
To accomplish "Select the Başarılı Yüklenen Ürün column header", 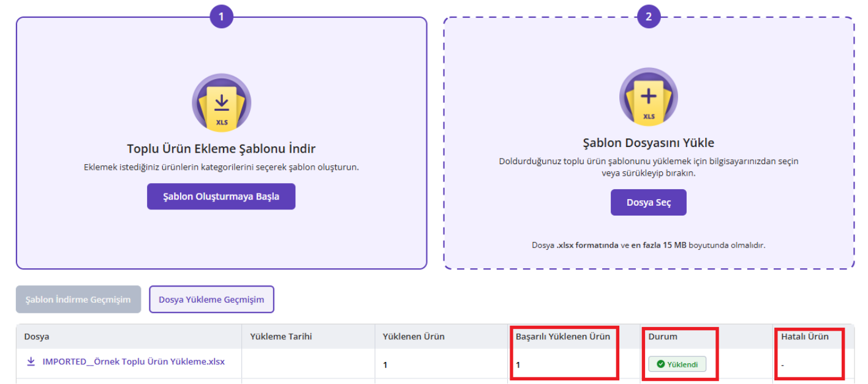I will (x=562, y=337).
